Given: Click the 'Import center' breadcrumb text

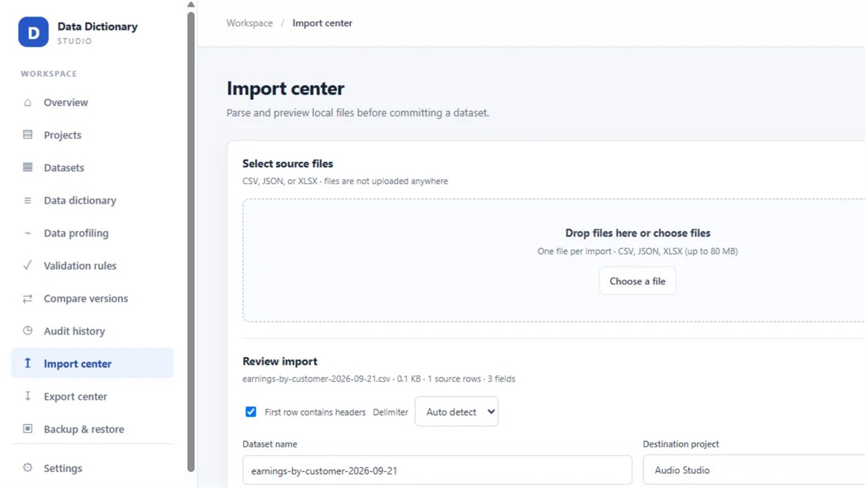Looking at the screenshot, I should point(322,23).
